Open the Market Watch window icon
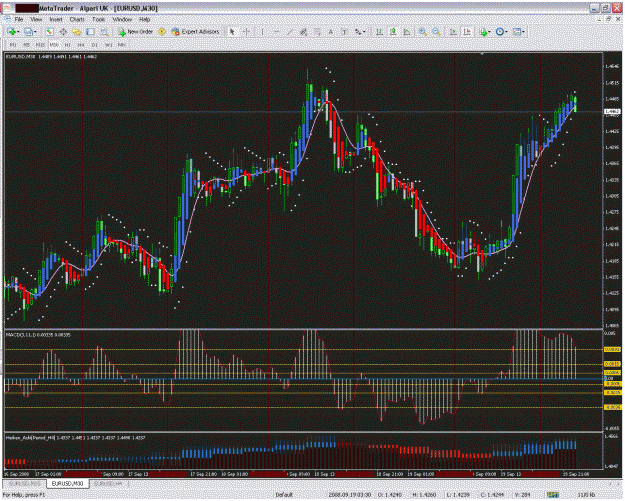The height and width of the screenshot is (501, 625). [49, 32]
